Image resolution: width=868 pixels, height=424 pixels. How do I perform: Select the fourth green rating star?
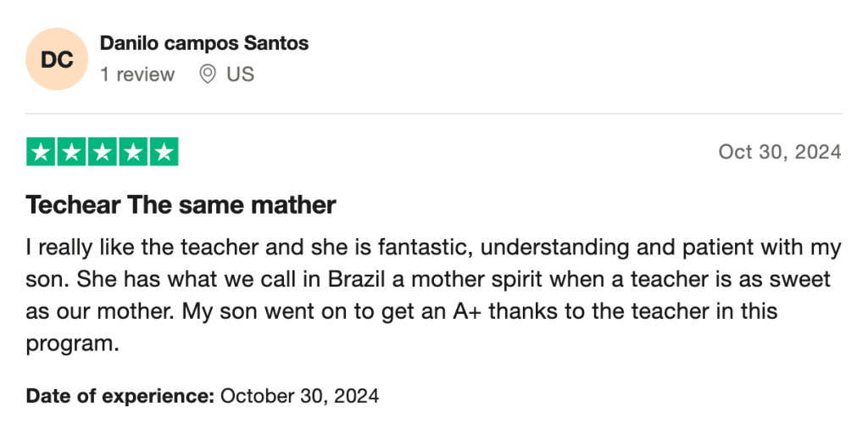tap(133, 152)
